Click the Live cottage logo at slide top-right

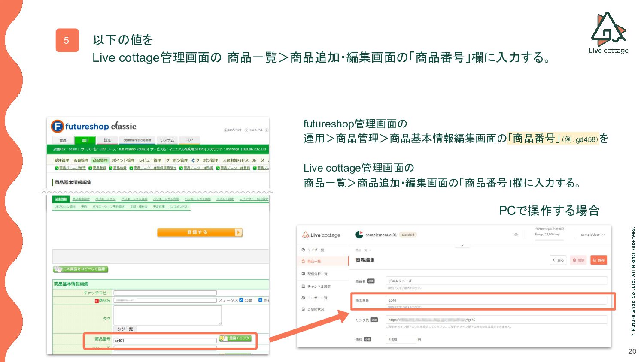608,33
